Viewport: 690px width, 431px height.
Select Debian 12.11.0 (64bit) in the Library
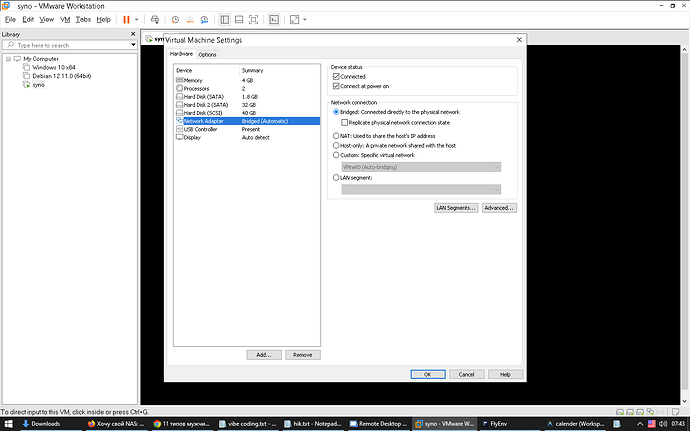point(62,76)
